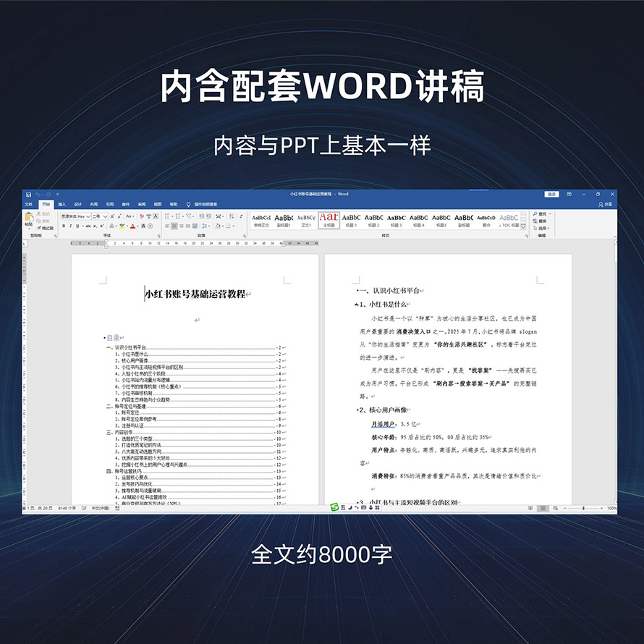Select the 标题 1 heading style
Viewport: 644px width, 644px height.
tap(351, 220)
